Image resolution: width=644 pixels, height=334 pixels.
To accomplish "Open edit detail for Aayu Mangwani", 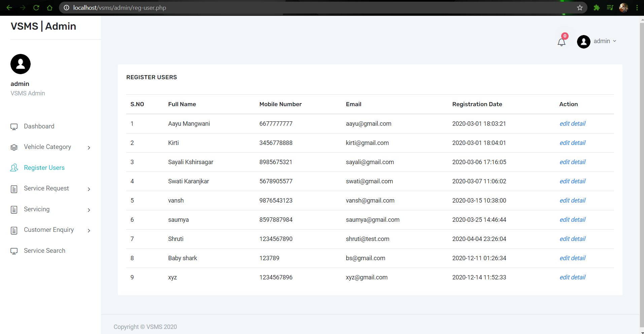I will tap(572, 124).
